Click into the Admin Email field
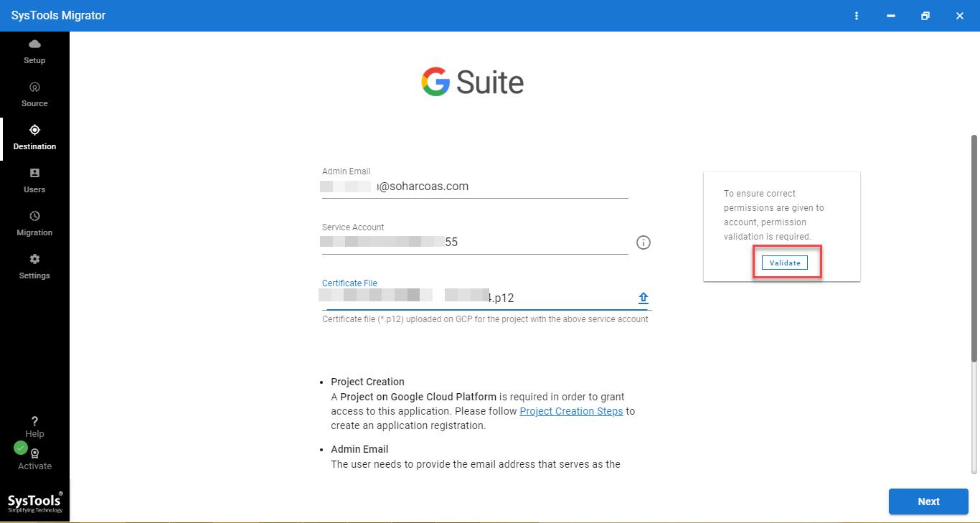This screenshot has width=980, height=523. (x=475, y=187)
